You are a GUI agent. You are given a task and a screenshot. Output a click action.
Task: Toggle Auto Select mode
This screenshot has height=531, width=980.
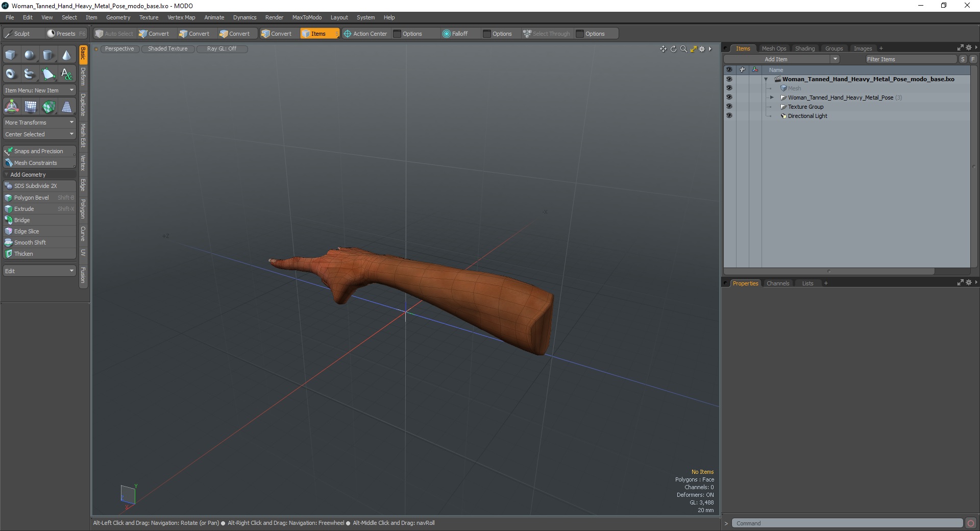tap(114, 34)
